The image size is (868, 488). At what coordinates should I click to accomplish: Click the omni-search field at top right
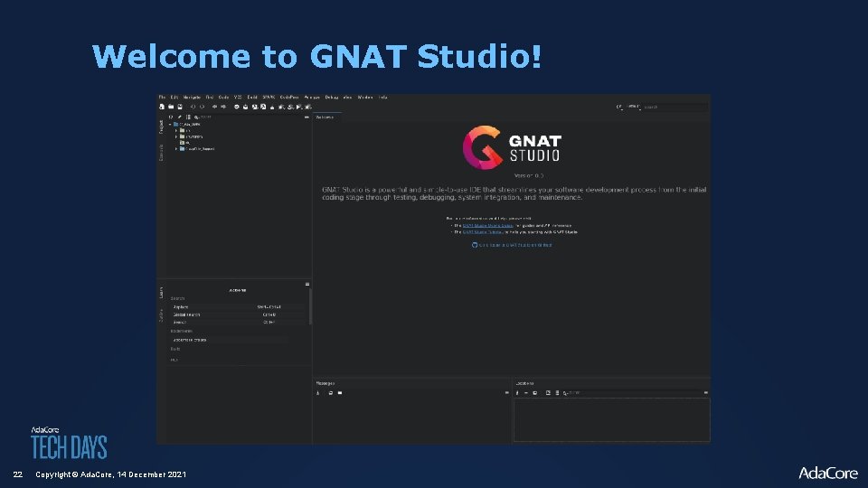click(675, 107)
